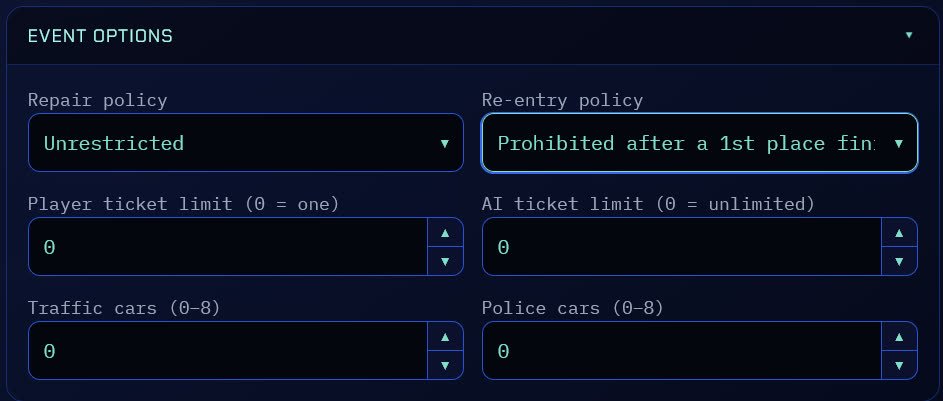Focus the AI ticket limit number field
Viewport: 943px width, 401px height.
[682, 246]
